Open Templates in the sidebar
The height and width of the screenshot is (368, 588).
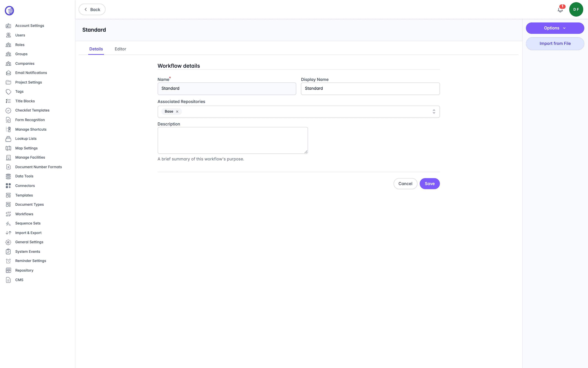[x=24, y=195]
